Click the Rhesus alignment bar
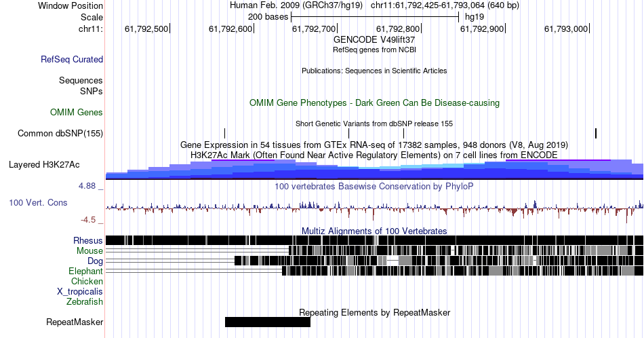This screenshot has height=338, width=644. point(374,240)
